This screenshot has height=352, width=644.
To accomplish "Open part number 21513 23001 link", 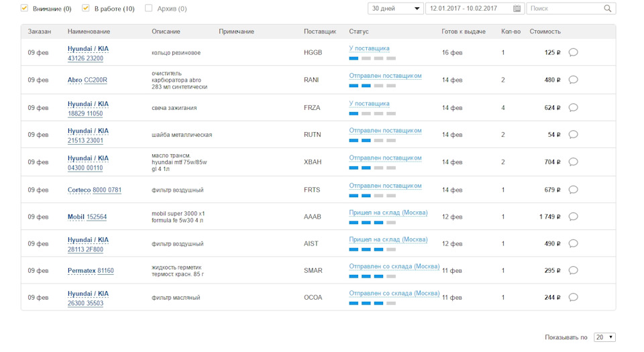I will (x=85, y=140).
